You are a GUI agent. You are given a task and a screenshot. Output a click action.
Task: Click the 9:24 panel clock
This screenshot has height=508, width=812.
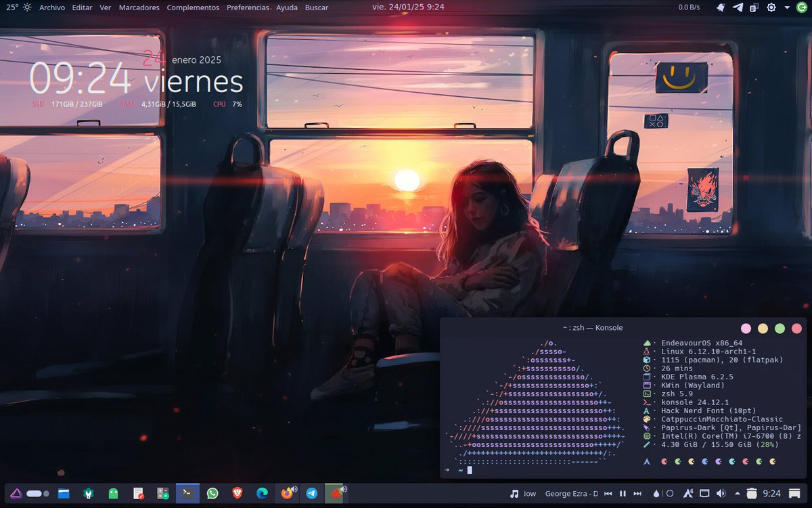(x=771, y=494)
